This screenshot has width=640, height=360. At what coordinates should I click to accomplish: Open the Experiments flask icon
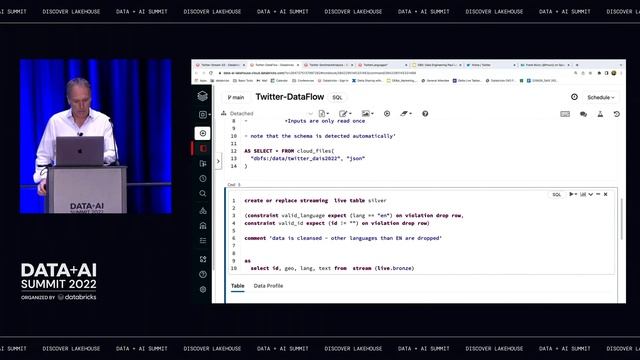pos(600,114)
